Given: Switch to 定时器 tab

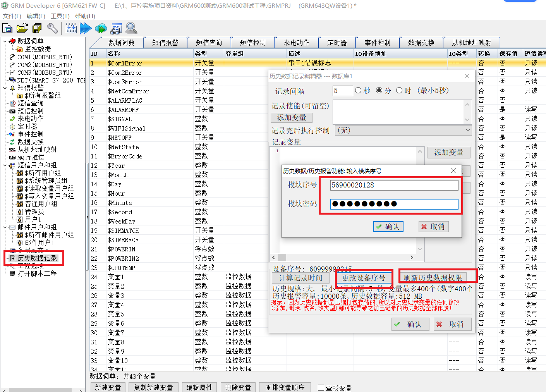Looking at the screenshot, I should pos(337,43).
